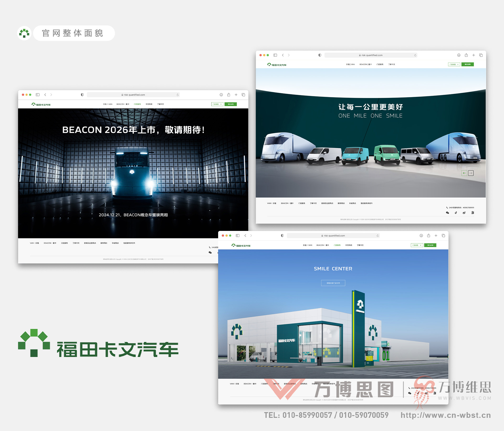Open the WeChat icon in top-right window footer
The height and width of the screenshot is (431, 504).
448,213
